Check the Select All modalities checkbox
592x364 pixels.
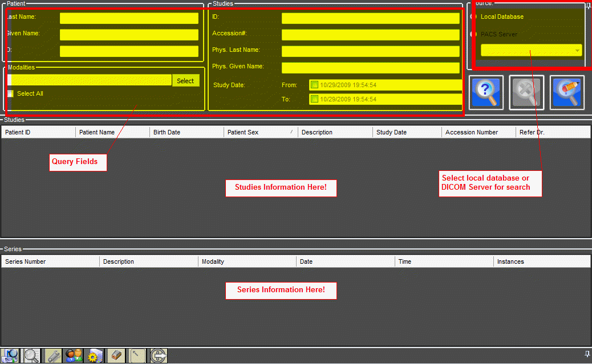tap(10, 94)
